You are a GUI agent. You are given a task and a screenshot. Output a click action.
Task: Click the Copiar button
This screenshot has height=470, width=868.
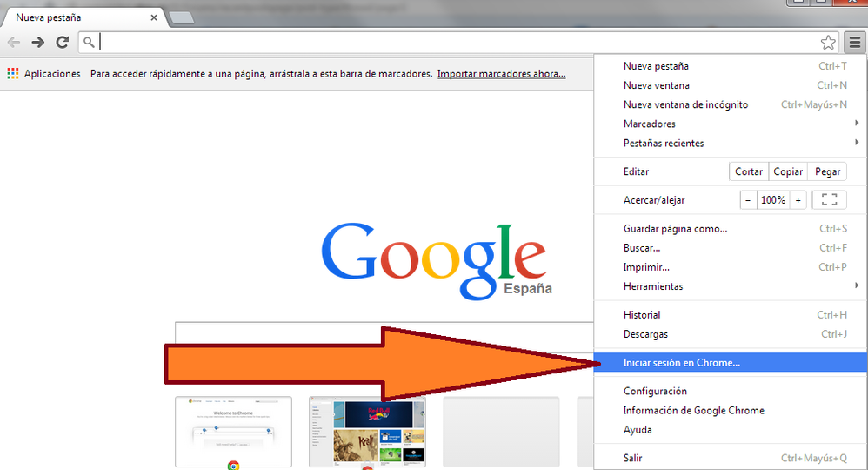788,171
